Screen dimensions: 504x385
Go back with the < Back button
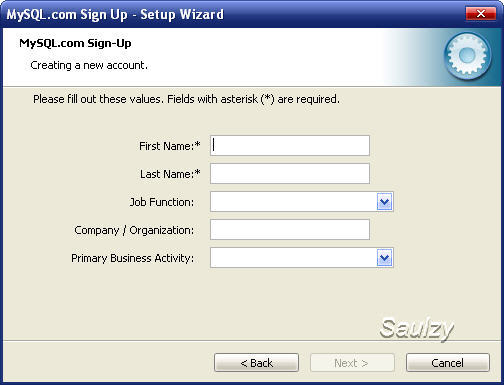tap(256, 363)
